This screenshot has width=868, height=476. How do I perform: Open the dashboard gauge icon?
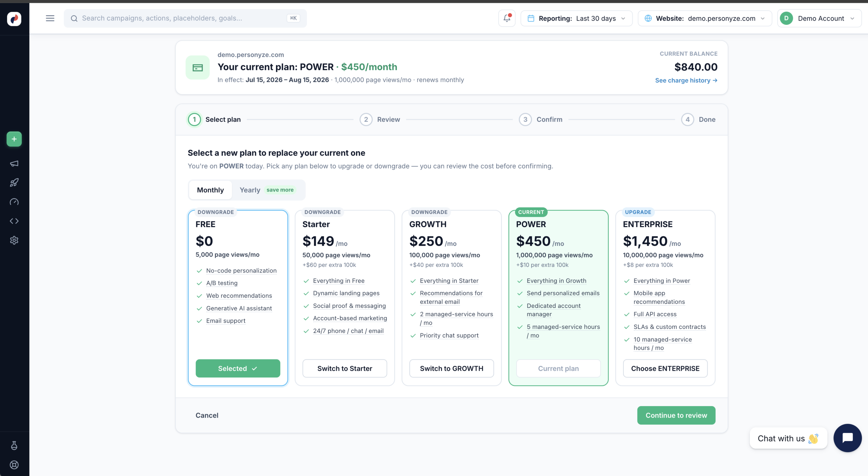[x=14, y=202]
